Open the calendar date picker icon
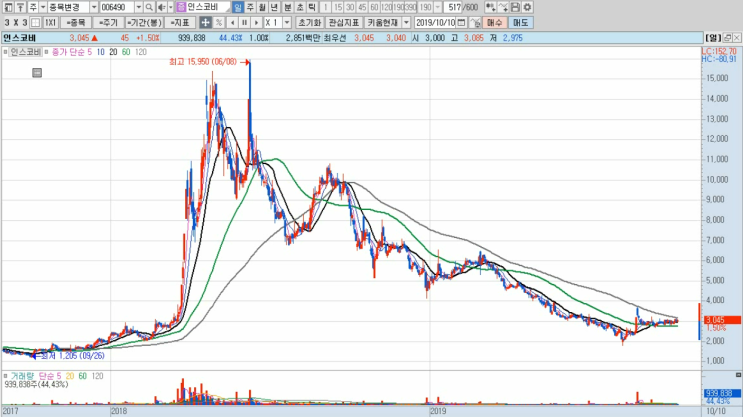This screenshot has height=417, width=743. [x=462, y=22]
